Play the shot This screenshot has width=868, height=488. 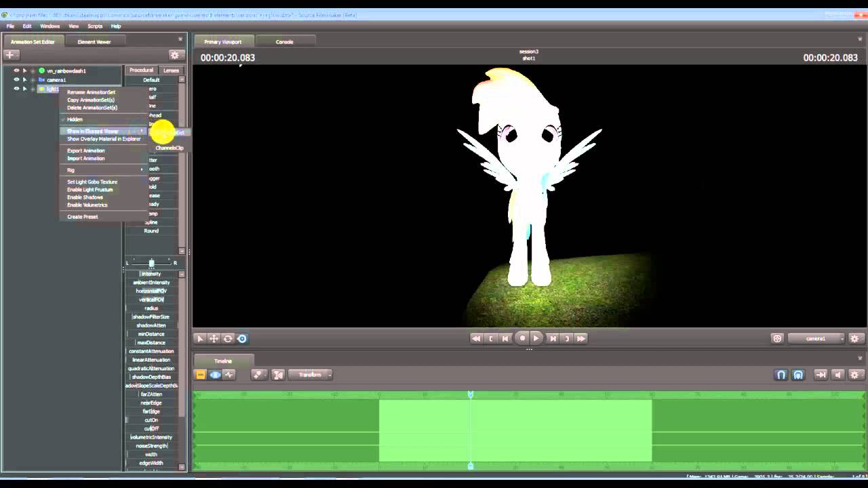tap(536, 338)
